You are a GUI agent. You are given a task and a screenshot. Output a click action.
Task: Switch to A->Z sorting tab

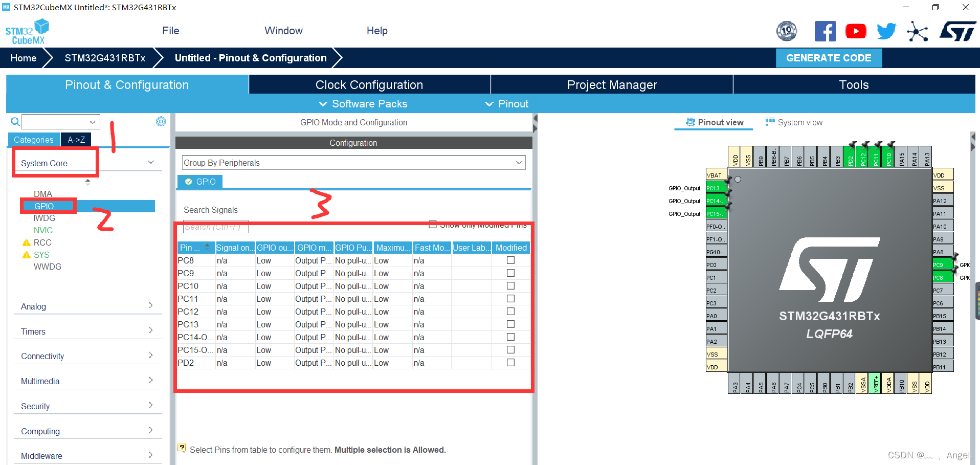pos(76,140)
